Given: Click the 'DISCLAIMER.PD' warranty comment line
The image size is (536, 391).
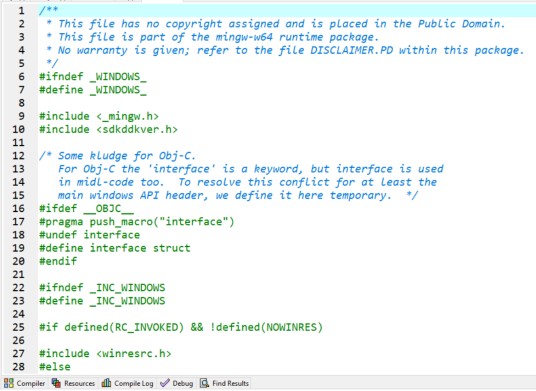Looking at the screenshot, I should coord(285,50).
